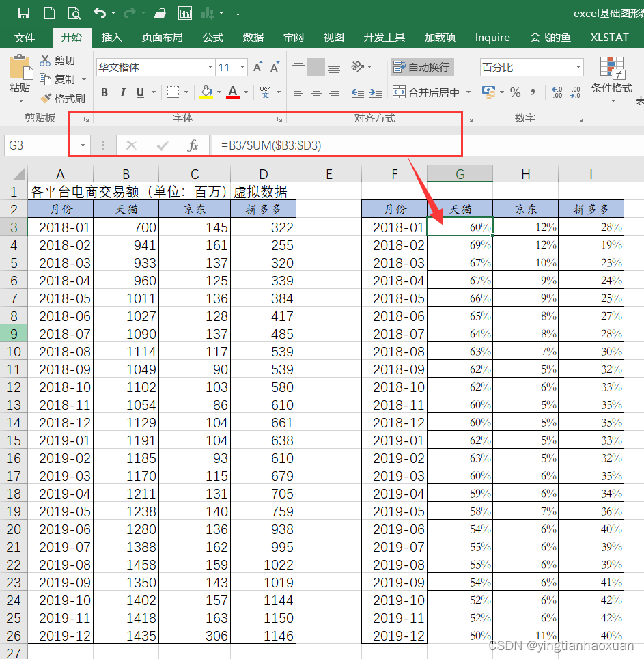
Task: Click Merge and Center 合并后居中 button
Action: [426, 92]
